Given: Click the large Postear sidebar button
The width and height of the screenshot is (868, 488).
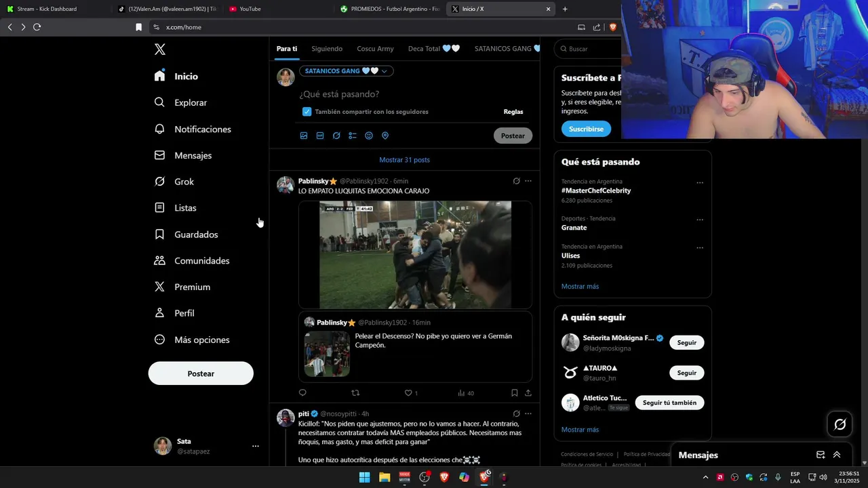Looking at the screenshot, I should coord(201,373).
